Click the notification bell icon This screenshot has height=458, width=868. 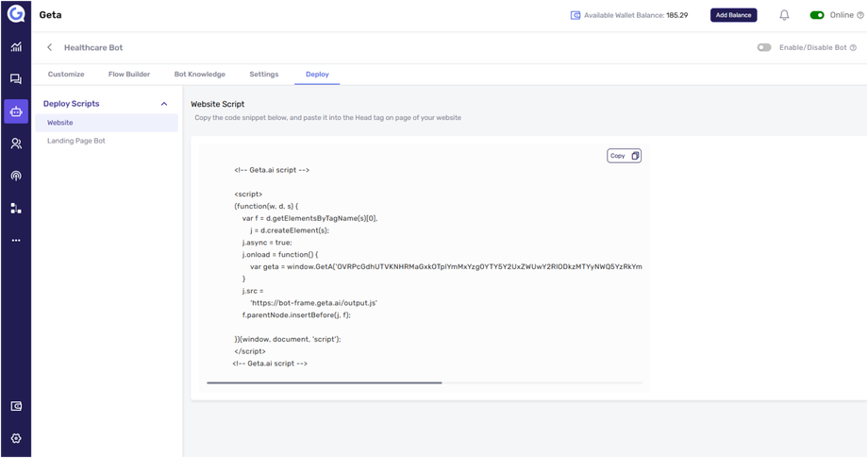(x=784, y=15)
